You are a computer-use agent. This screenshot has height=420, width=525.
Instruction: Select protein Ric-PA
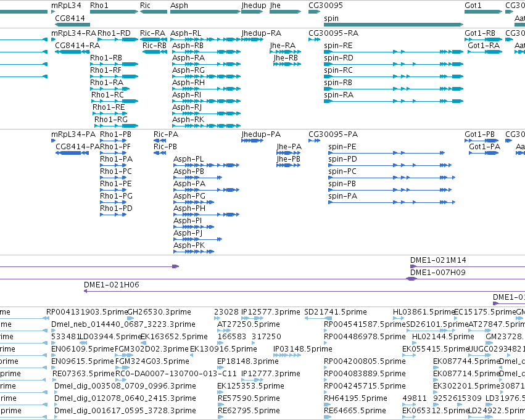166,134
